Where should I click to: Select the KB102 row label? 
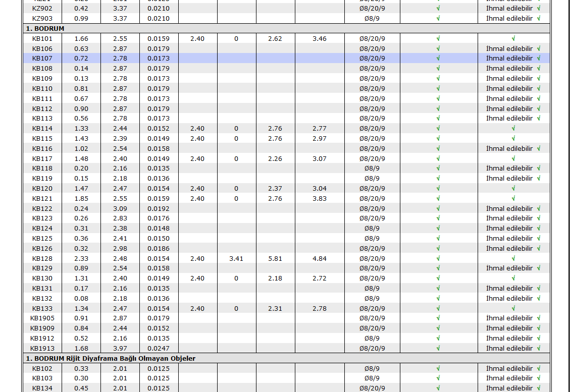[x=42, y=368]
